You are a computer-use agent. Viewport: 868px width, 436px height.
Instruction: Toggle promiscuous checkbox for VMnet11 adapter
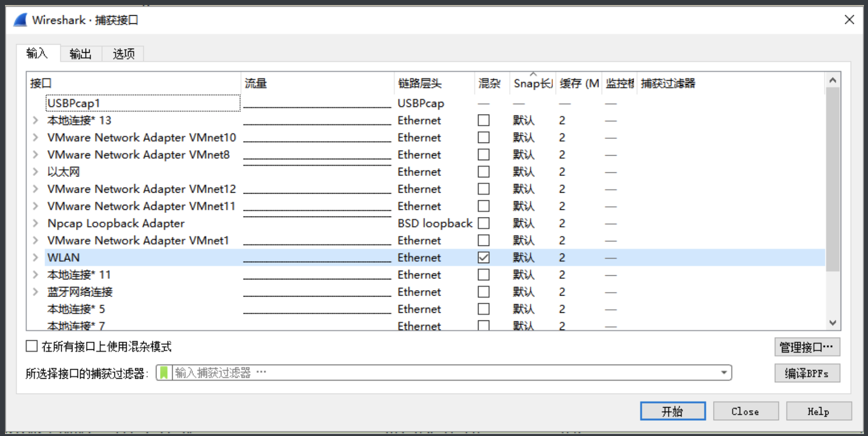(484, 206)
